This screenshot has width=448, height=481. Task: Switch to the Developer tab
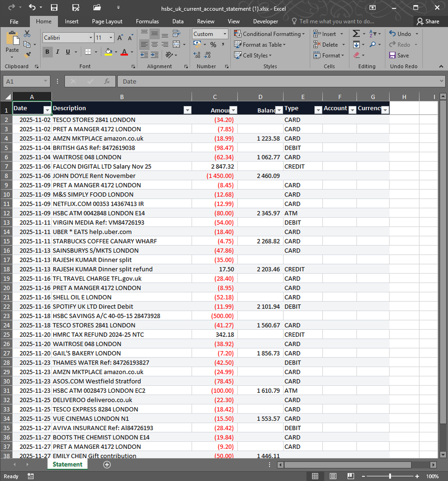tap(265, 21)
